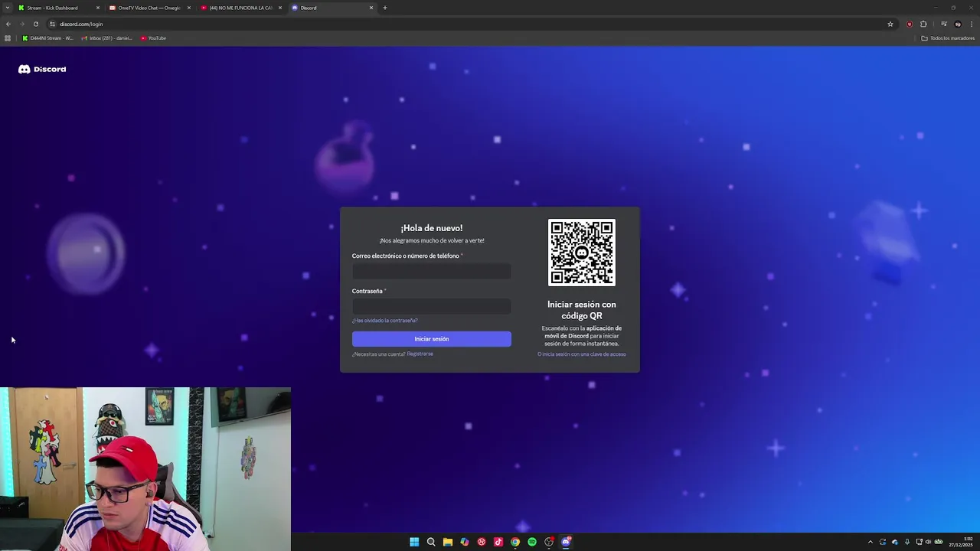Click the microphone tray icon
Image resolution: width=980 pixels, height=551 pixels.
click(x=906, y=542)
